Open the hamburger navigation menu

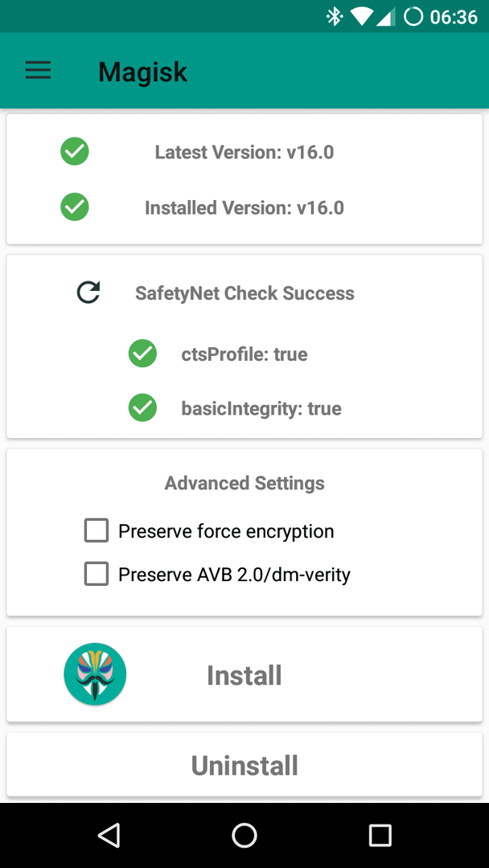tap(39, 70)
